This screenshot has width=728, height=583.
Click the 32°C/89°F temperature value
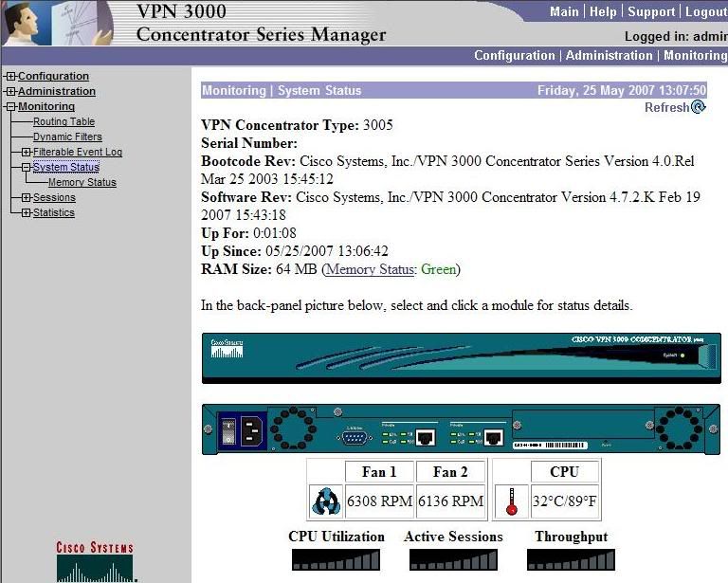[x=565, y=501]
